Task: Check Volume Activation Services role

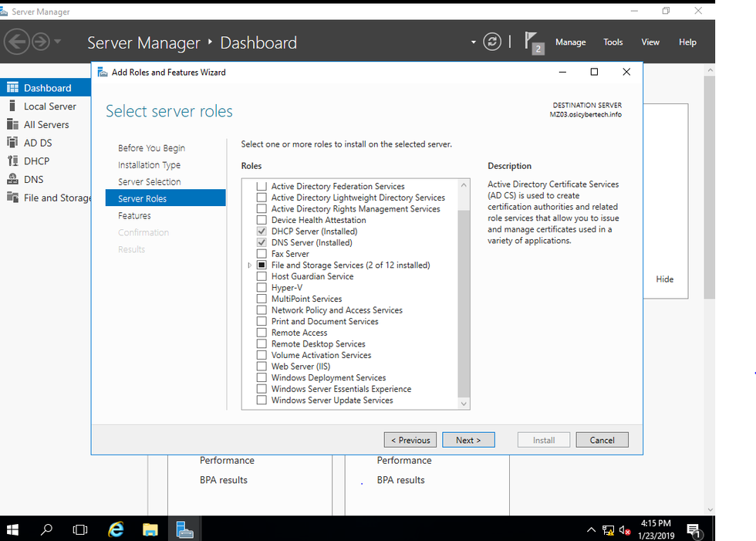Action: (262, 355)
